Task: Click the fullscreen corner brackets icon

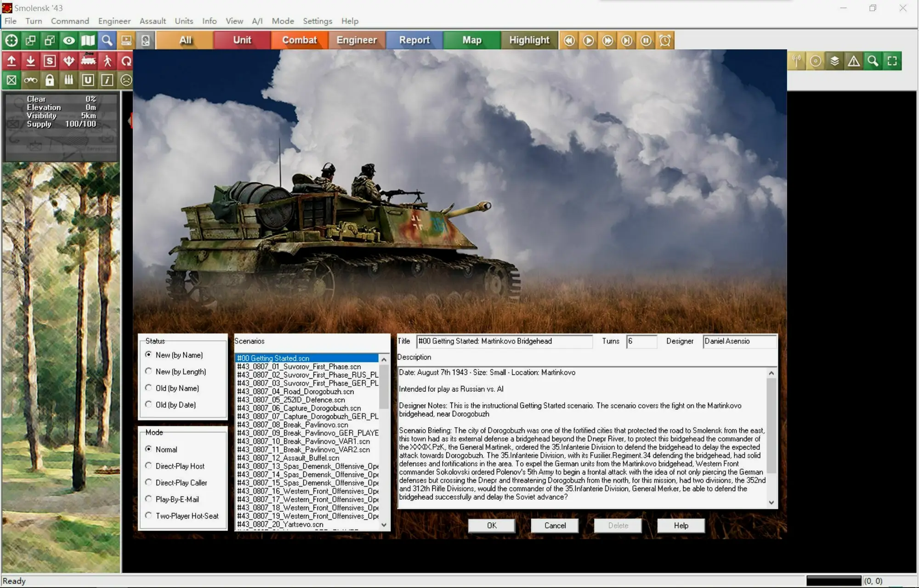Action: (x=892, y=61)
